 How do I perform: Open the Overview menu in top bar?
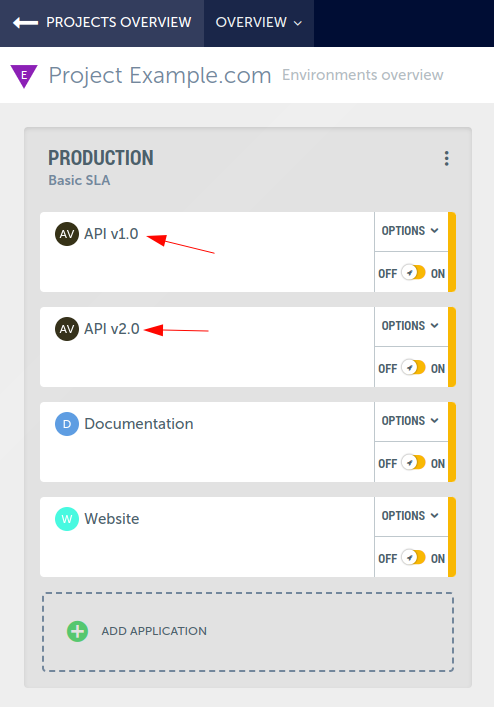pyautogui.click(x=259, y=23)
